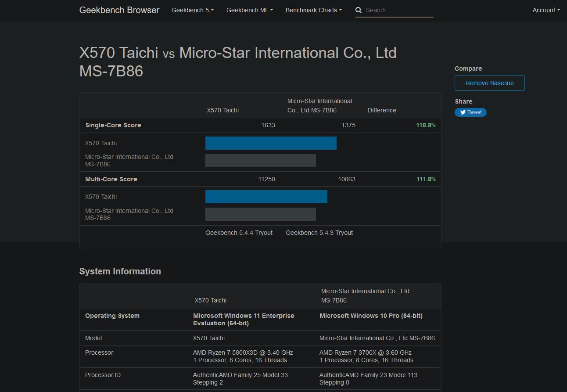Click the X570 Taichi column header
Viewport: 567px width, 392px height.
click(x=223, y=110)
